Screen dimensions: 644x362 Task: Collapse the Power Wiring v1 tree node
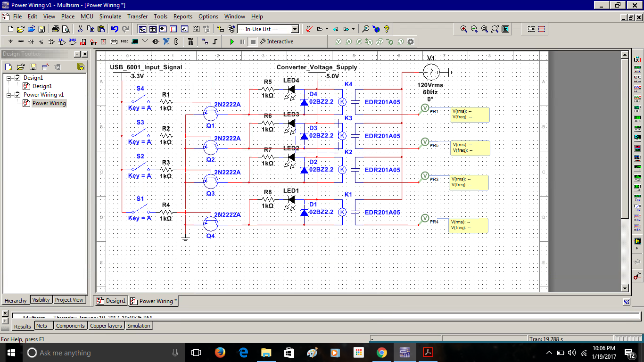pos(9,95)
